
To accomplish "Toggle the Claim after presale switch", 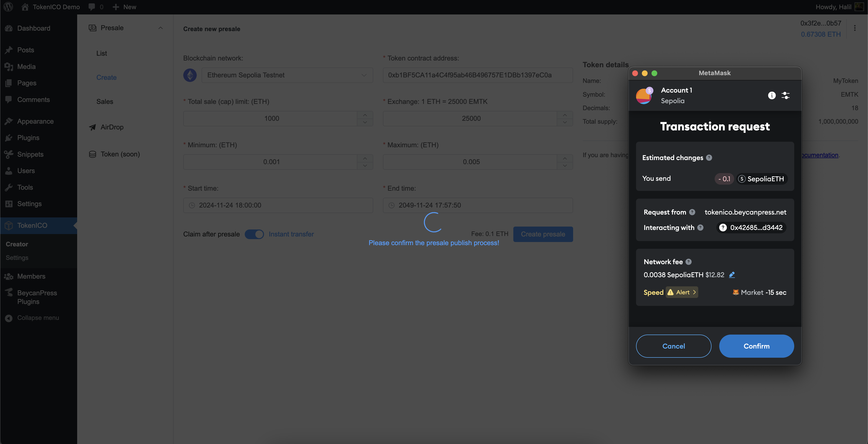I will click(254, 234).
